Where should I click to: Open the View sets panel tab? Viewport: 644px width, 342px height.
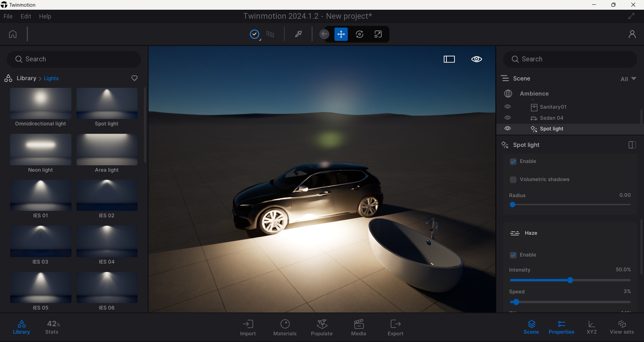click(x=622, y=327)
